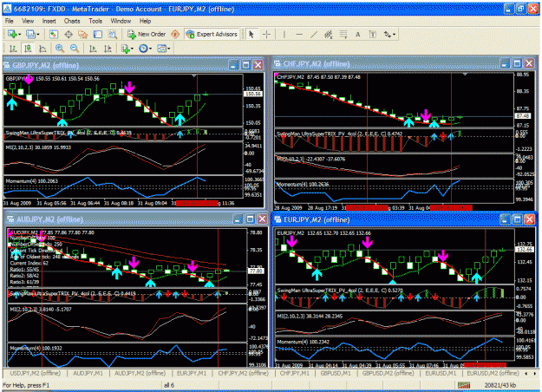542x392 pixels.
Task: Open the Tools menu
Action: (x=95, y=21)
